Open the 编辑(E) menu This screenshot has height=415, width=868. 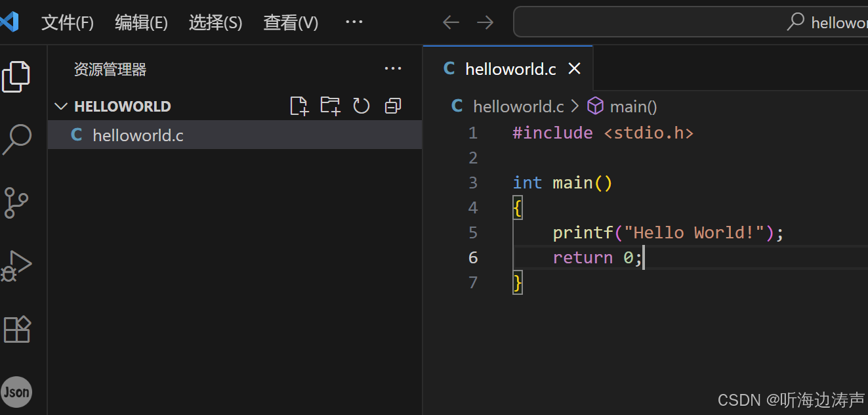pyautogui.click(x=142, y=23)
